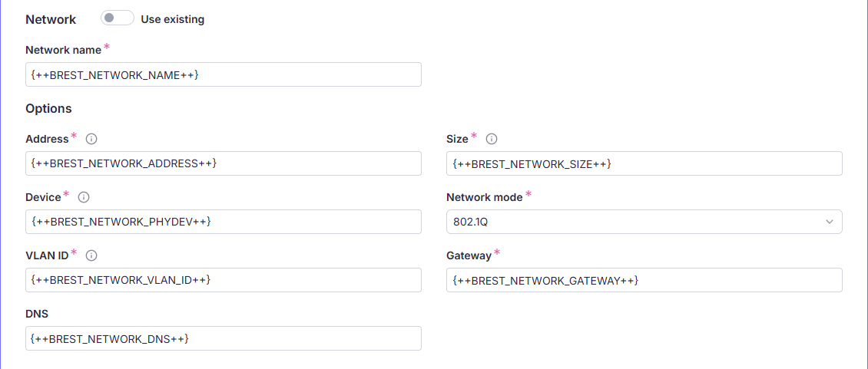The height and width of the screenshot is (369, 868).
Task: Click into the Device input field
Action: 223,222
